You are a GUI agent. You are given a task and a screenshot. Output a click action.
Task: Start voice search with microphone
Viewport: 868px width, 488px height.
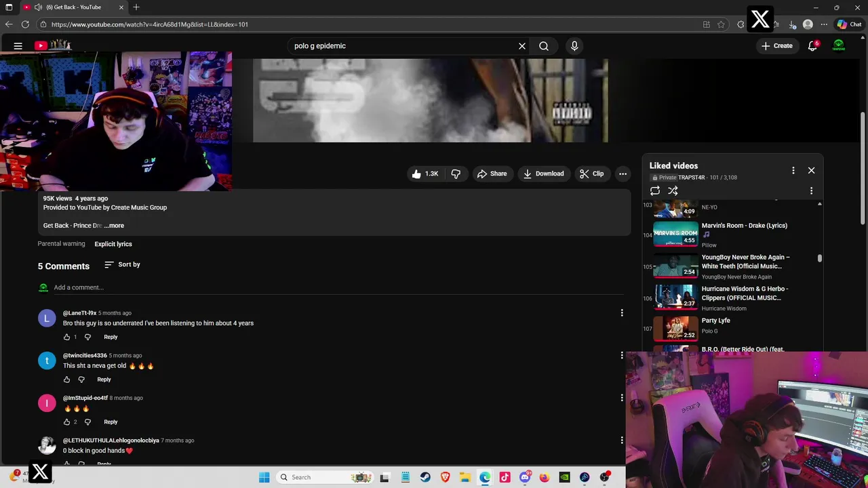point(574,46)
